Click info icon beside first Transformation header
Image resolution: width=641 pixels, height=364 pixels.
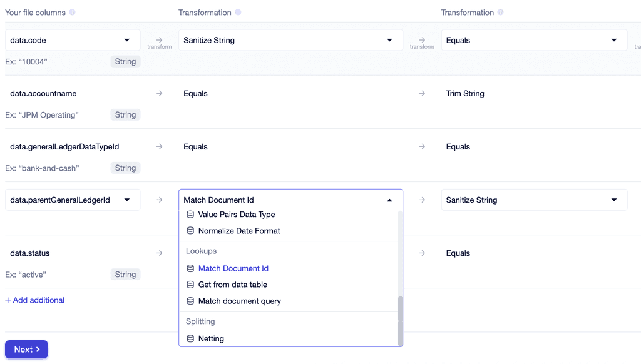pos(238,13)
